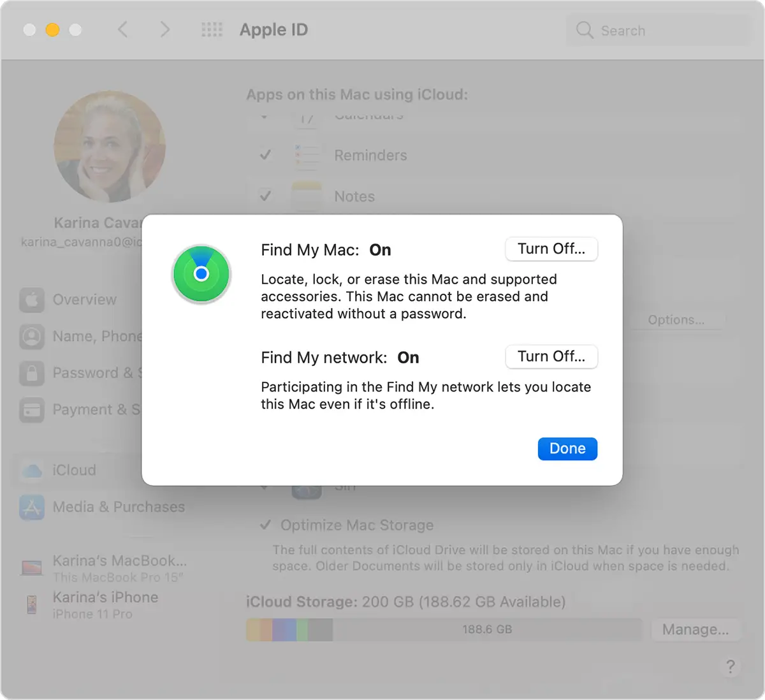Click Karina's profile photo
The width and height of the screenshot is (765, 700).
(x=110, y=147)
